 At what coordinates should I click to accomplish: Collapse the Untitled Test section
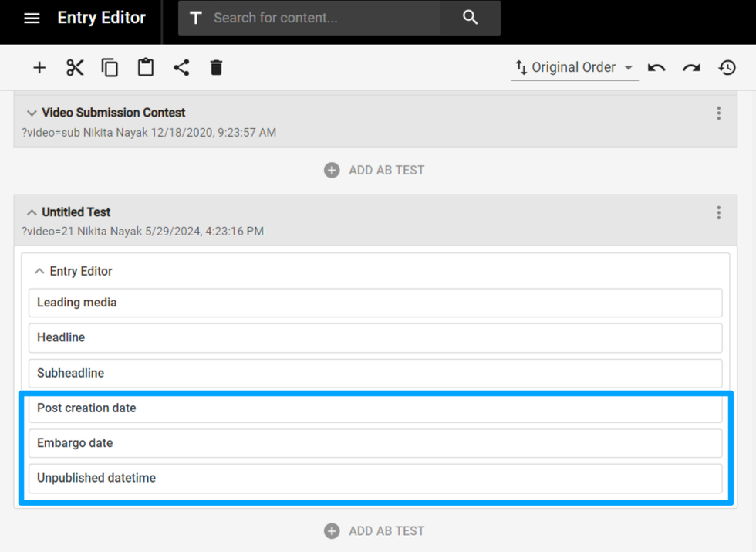coord(32,212)
